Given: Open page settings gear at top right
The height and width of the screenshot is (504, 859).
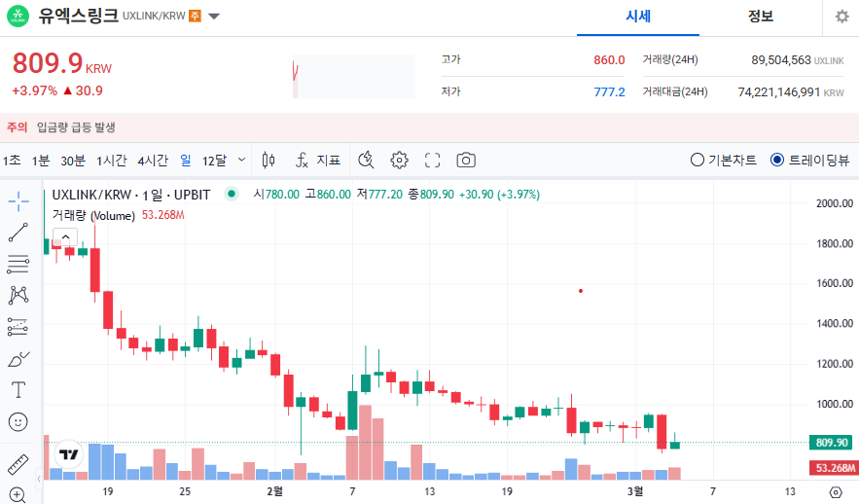Looking at the screenshot, I should point(842,17).
